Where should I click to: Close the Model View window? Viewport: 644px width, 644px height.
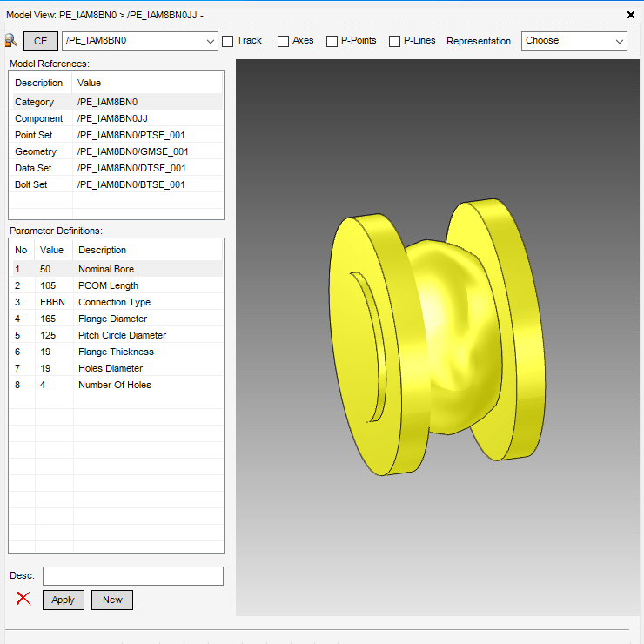631,15
